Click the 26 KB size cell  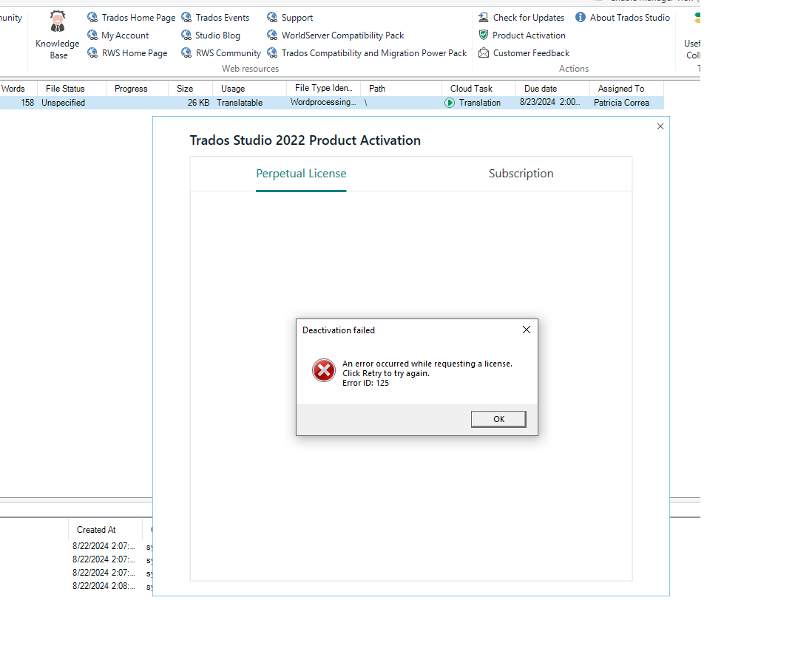pyautogui.click(x=199, y=103)
